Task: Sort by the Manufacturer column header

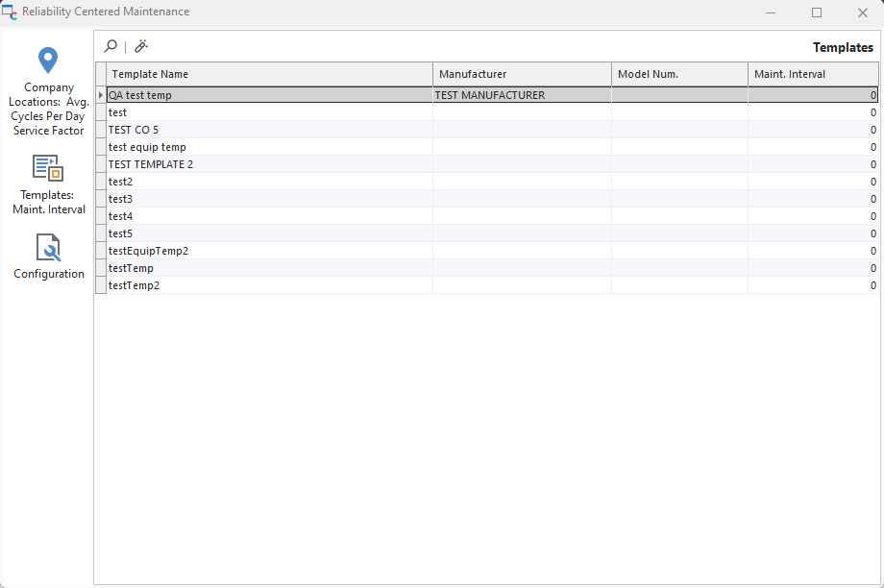Action: point(522,74)
